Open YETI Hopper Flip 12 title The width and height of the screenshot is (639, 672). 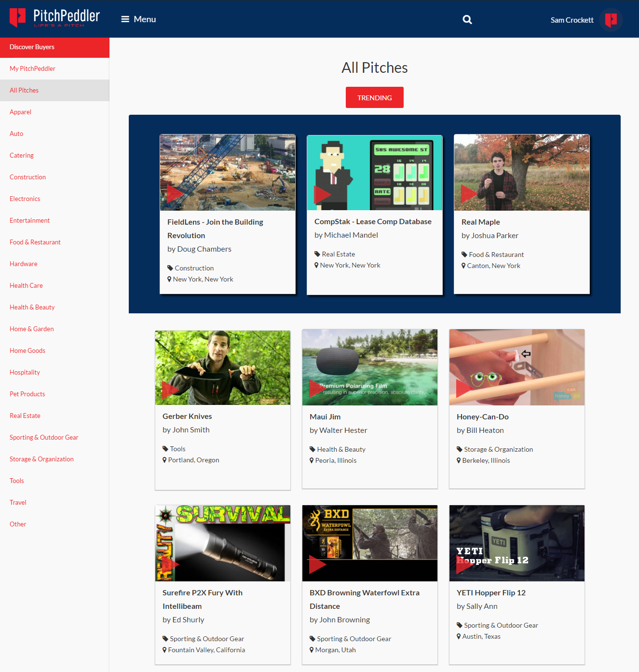coord(491,593)
